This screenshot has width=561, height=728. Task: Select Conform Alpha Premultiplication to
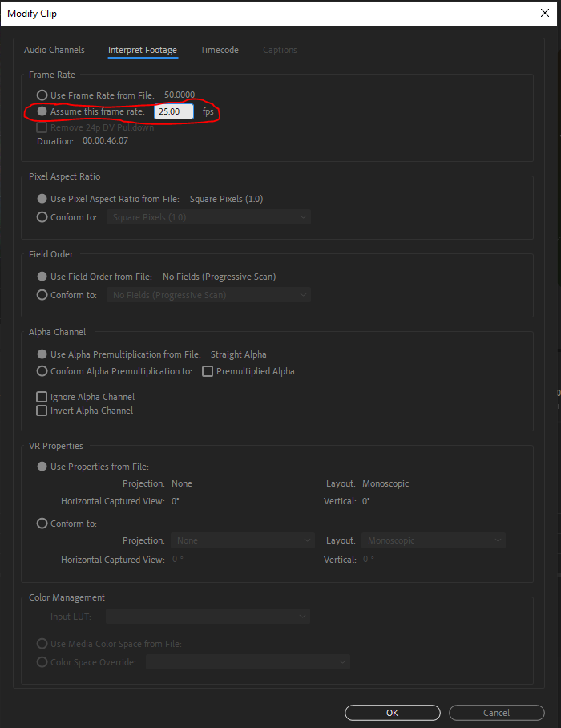click(x=41, y=370)
